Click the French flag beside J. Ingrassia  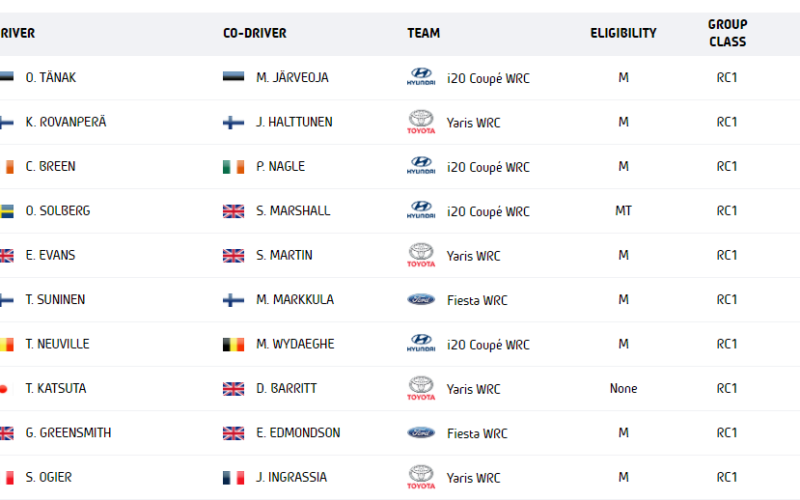click(233, 478)
